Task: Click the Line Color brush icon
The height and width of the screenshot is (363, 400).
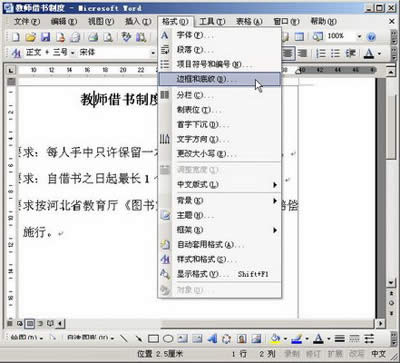Action: point(296,339)
